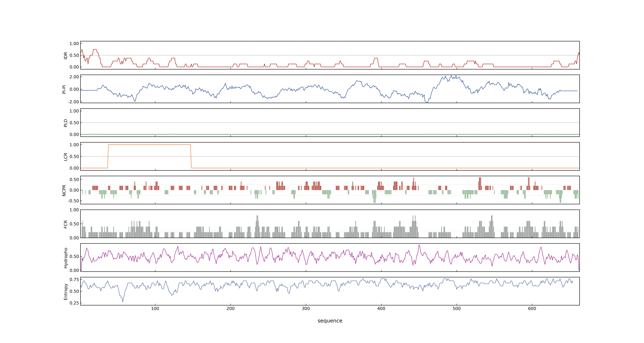Click the 0.25 tick of Entropy panel

click(74, 303)
